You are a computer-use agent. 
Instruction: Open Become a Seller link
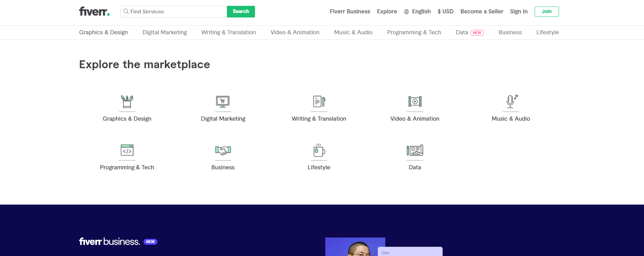(x=482, y=12)
